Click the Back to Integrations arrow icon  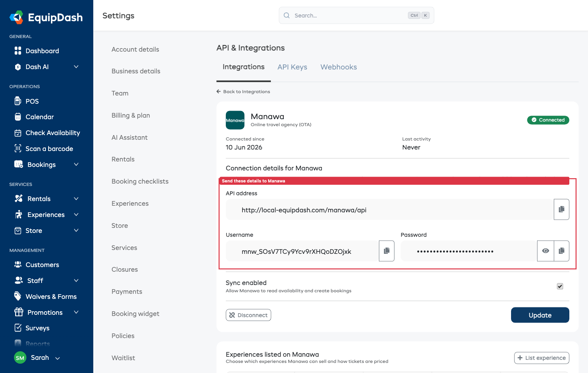click(x=218, y=92)
